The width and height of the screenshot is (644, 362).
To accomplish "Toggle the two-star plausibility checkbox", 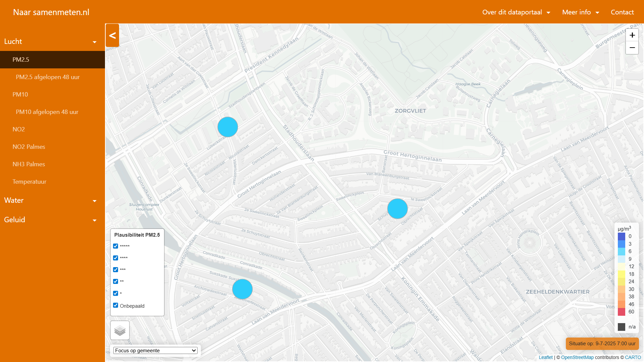I will click(116, 281).
